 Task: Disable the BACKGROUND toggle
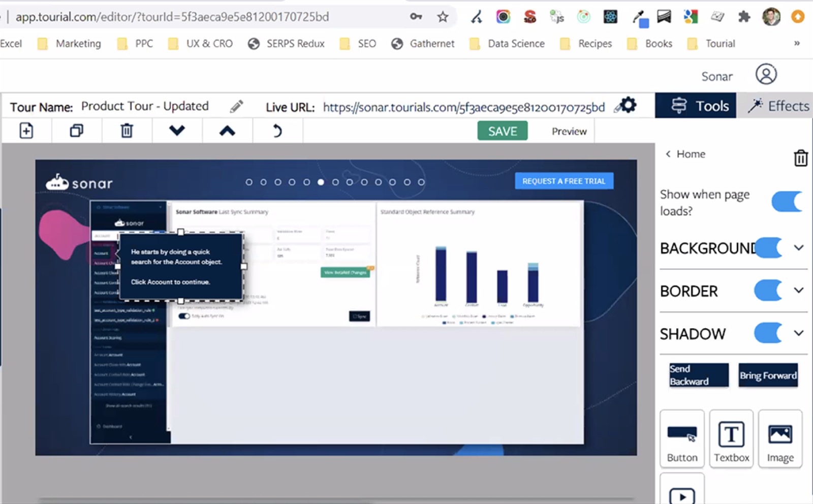coord(768,248)
